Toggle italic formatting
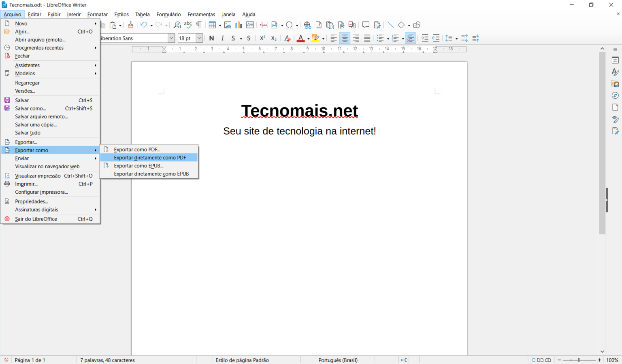 click(x=222, y=38)
